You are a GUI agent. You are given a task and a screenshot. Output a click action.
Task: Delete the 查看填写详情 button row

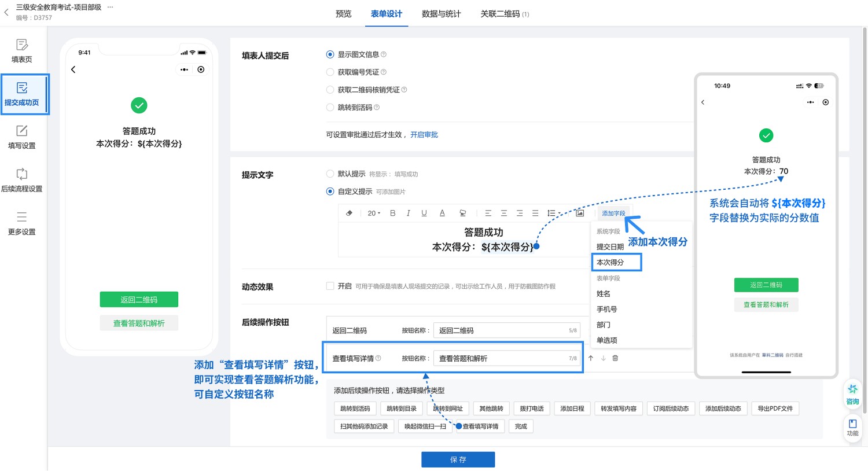click(615, 358)
